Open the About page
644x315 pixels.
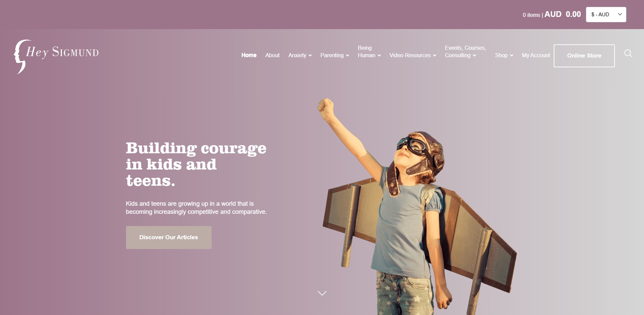tap(272, 55)
